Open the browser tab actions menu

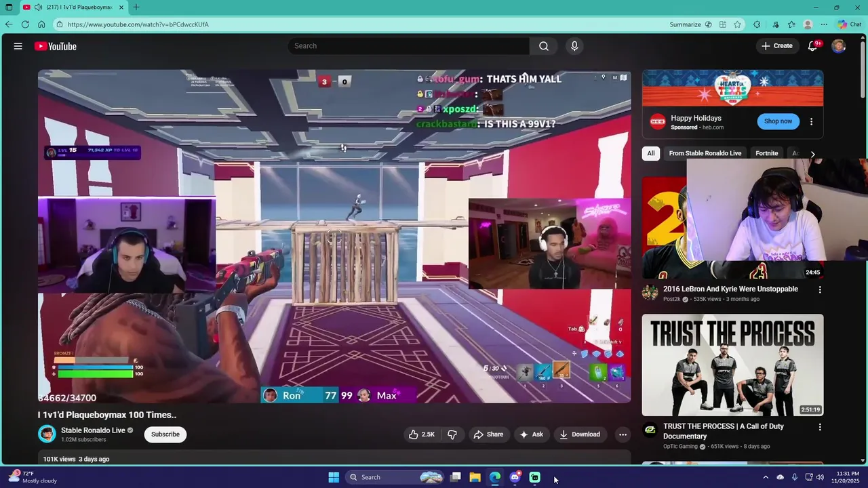click(9, 7)
